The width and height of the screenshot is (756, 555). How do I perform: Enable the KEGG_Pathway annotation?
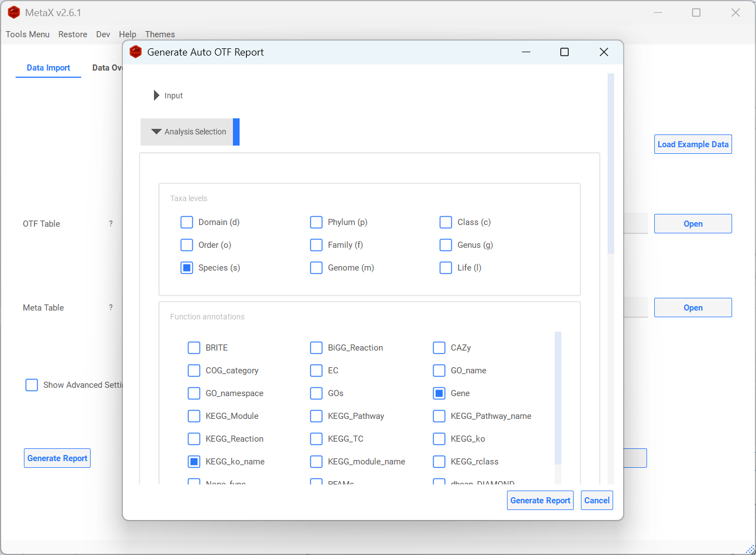(316, 416)
